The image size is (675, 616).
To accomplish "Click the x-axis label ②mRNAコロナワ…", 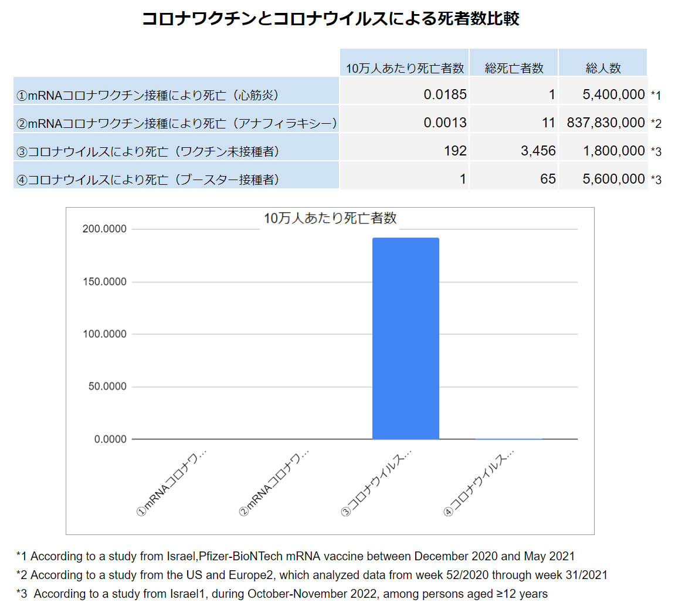I will (274, 482).
